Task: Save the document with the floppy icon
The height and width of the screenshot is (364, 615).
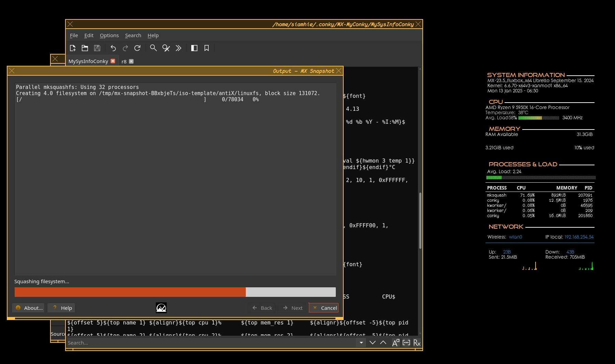Action: pyautogui.click(x=97, y=48)
